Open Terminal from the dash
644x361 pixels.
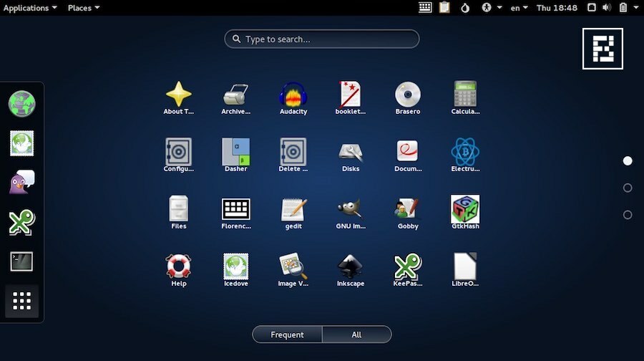click(21, 261)
